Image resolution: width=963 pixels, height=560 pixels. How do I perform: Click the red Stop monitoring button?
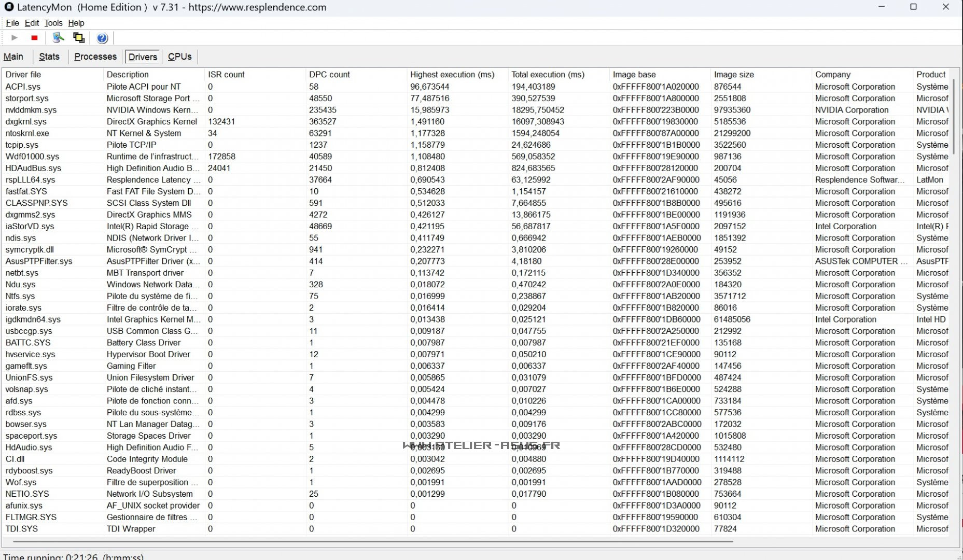[x=34, y=38]
